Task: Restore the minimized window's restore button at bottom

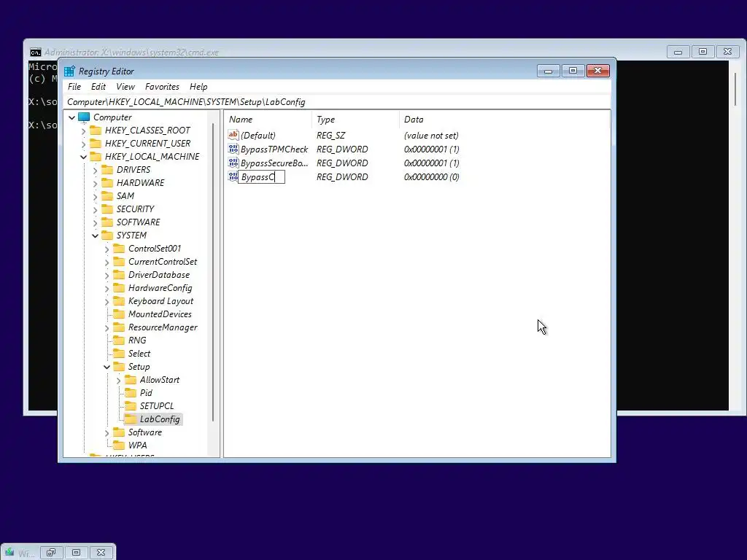Action: (x=51, y=553)
